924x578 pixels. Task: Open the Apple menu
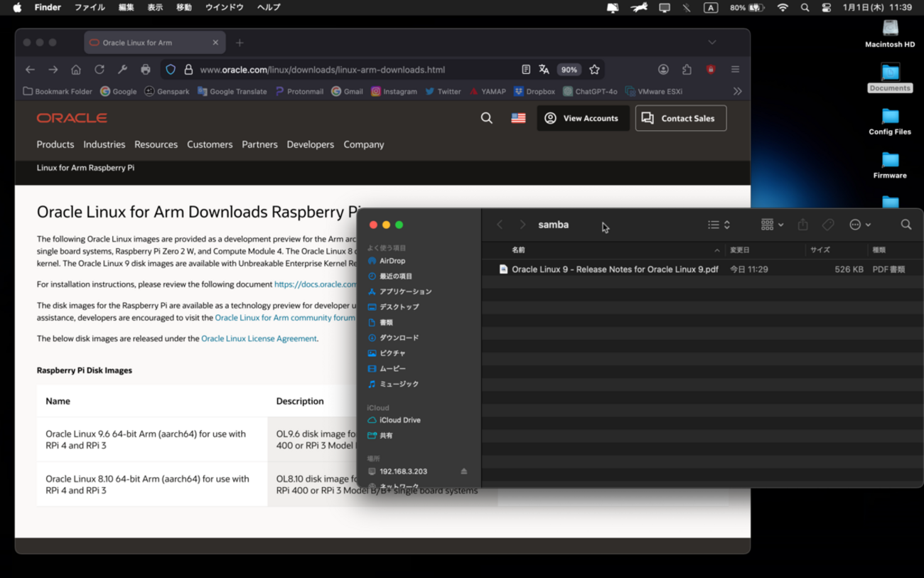click(17, 8)
